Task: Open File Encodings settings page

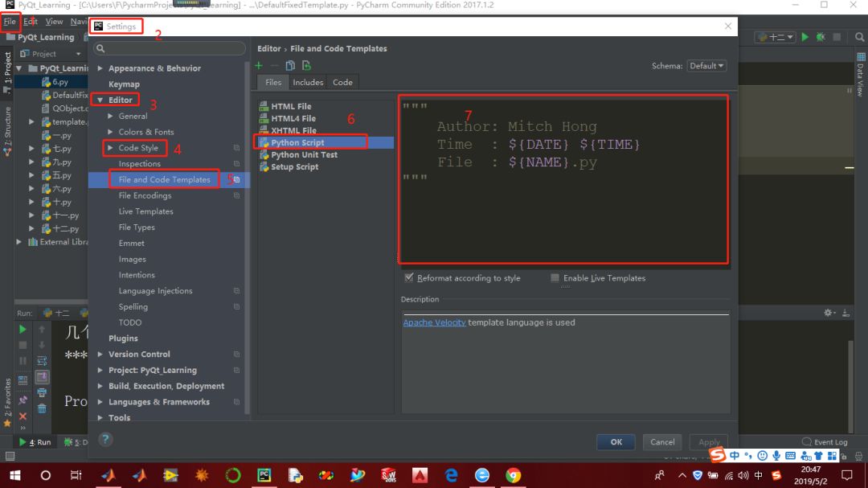Action: (x=145, y=195)
